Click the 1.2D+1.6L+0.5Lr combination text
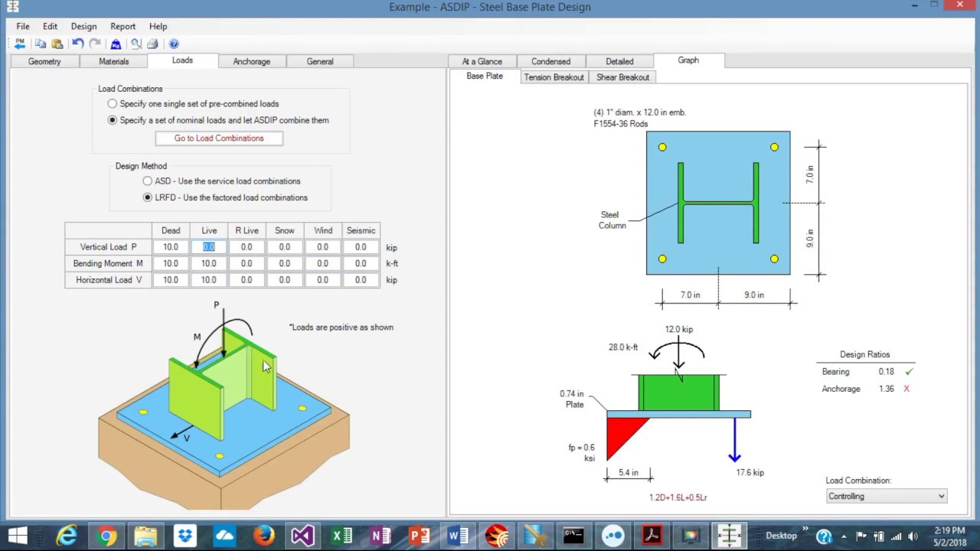The image size is (980, 551). click(x=678, y=497)
